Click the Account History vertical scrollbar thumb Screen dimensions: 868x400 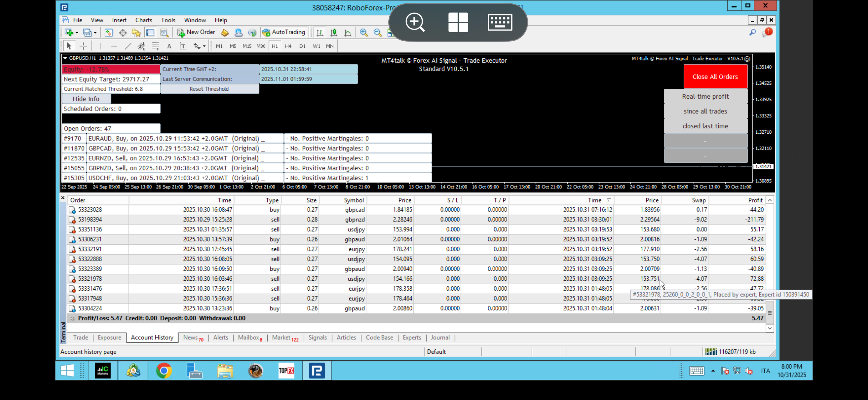pos(770,313)
